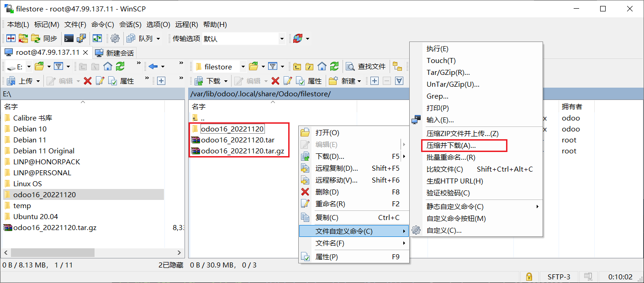Viewport: 644px width, 283px height.
Task: Click the Preferences gear icon in toolbar
Action: pos(115,39)
